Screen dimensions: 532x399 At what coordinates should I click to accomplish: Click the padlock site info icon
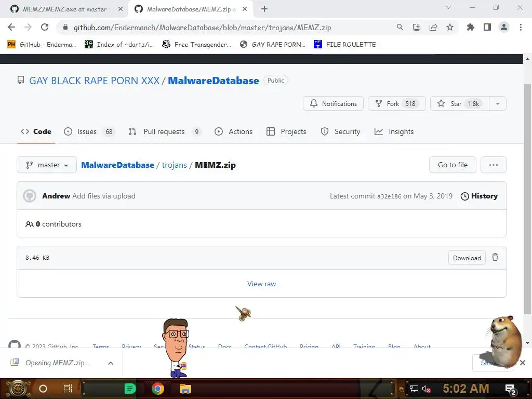click(65, 27)
